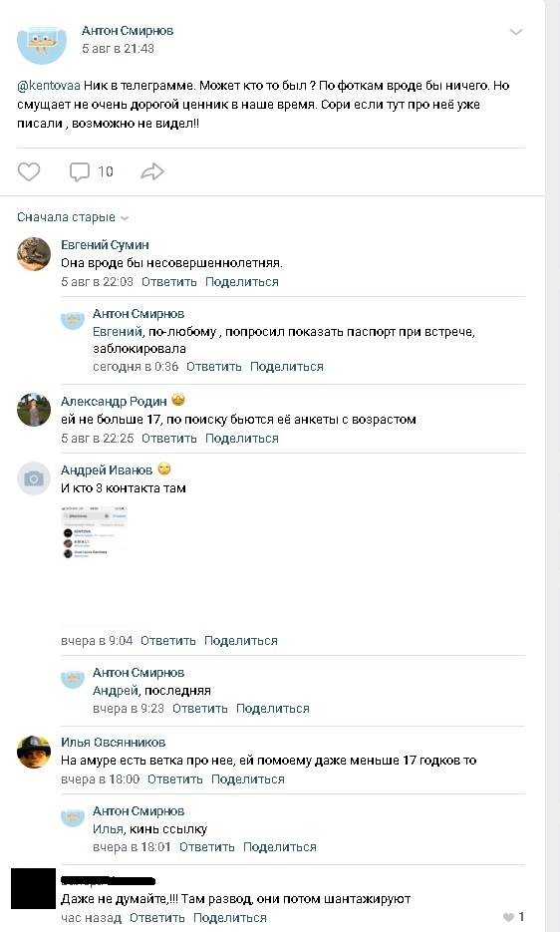This screenshot has height=932, width=560.
Task: Share Александр Родин's comment
Action: 242,438
